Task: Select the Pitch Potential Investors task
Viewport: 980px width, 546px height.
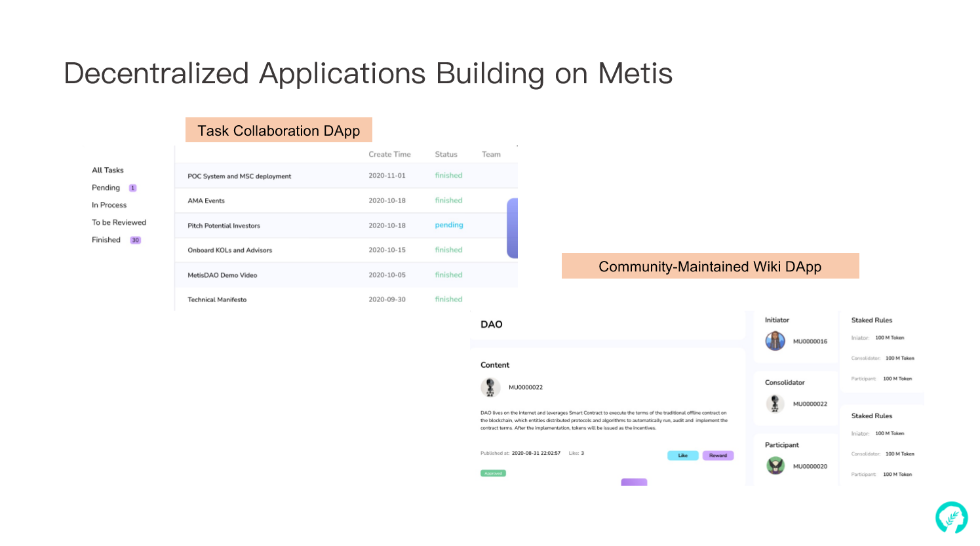Action: [224, 226]
